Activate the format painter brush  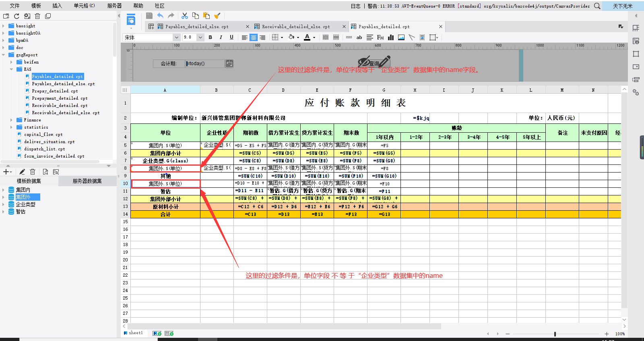217,16
